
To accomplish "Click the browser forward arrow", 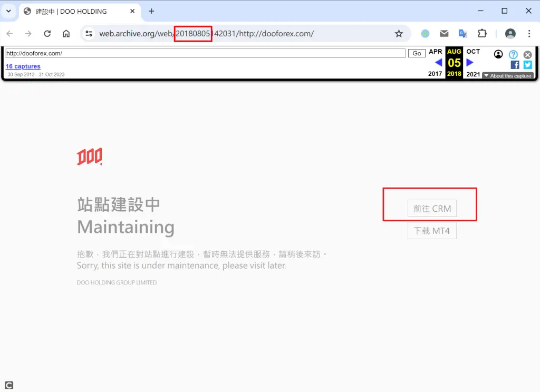I will (x=28, y=33).
